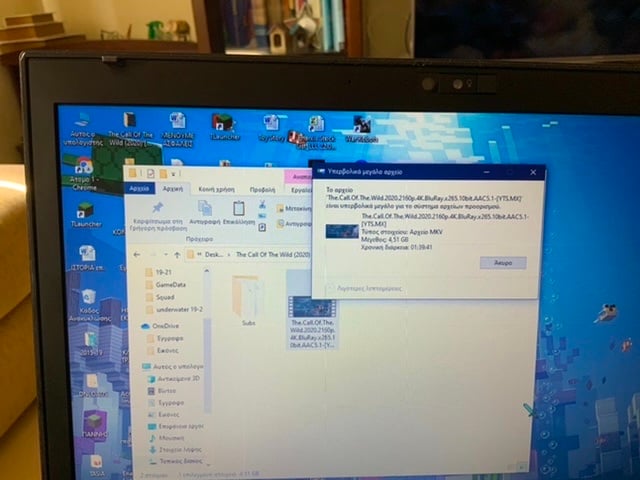Minimize the Υπερβολικά μεγάλο αρχείο dialog

click(x=487, y=172)
